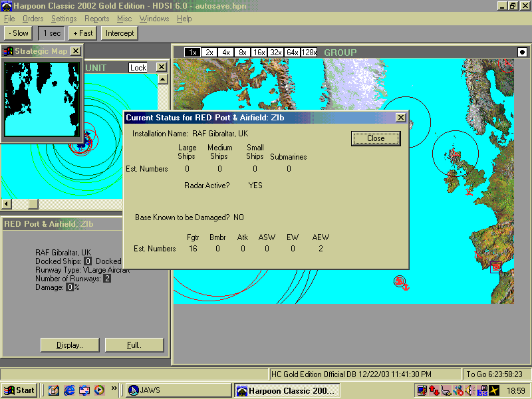Image resolution: width=532 pixels, height=399 pixels.
Task: Open the Orders menu
Action: (33, 19)
